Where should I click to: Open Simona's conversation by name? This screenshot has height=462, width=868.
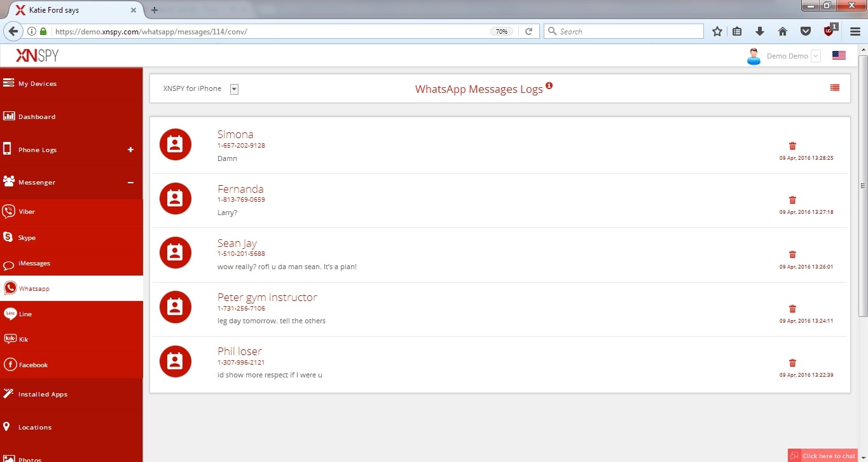[235, 134]
